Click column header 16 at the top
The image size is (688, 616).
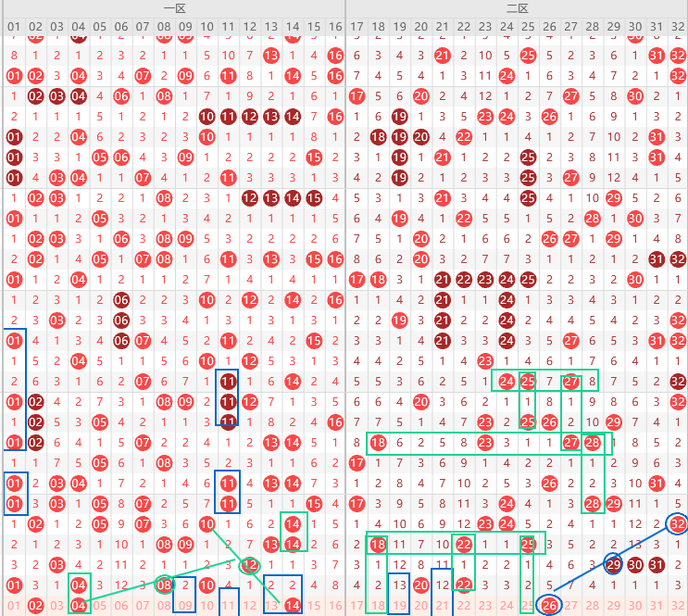335,26
